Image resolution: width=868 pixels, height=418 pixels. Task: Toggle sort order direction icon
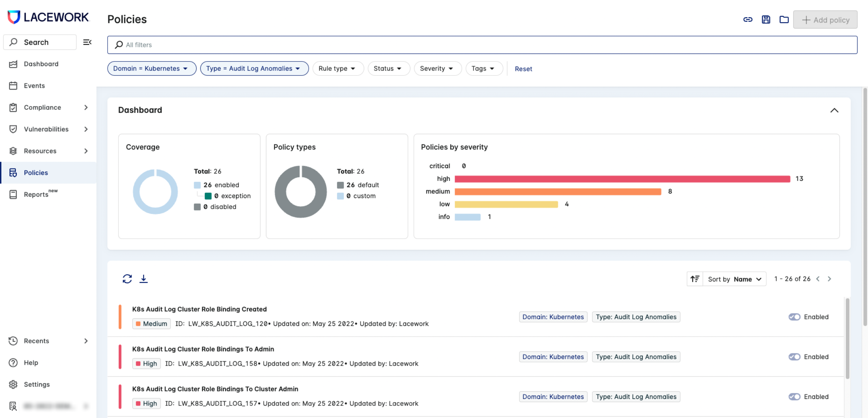coord(695,279)
